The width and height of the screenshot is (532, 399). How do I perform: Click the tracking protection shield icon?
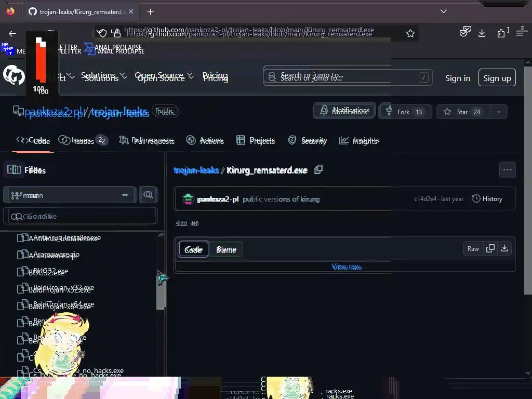101,33
